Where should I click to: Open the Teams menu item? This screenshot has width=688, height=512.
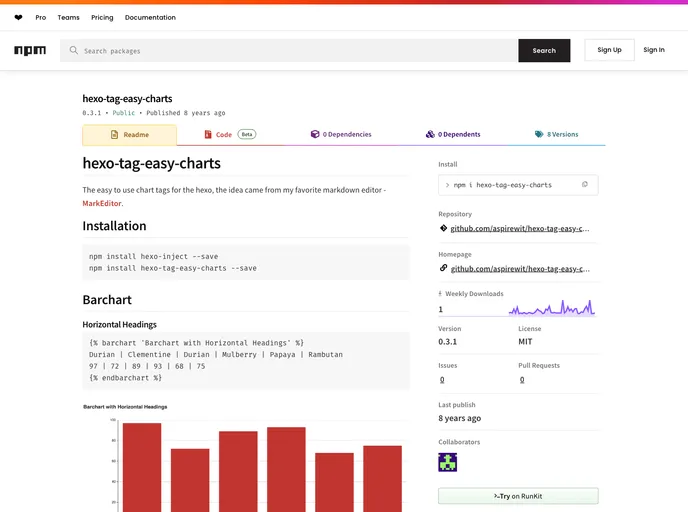(x=68, y=18)
